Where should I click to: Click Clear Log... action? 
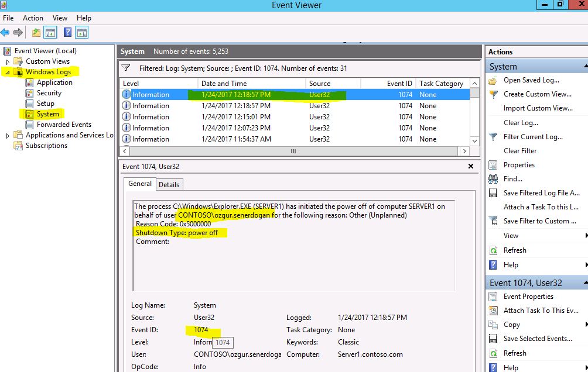click(521, 123)
